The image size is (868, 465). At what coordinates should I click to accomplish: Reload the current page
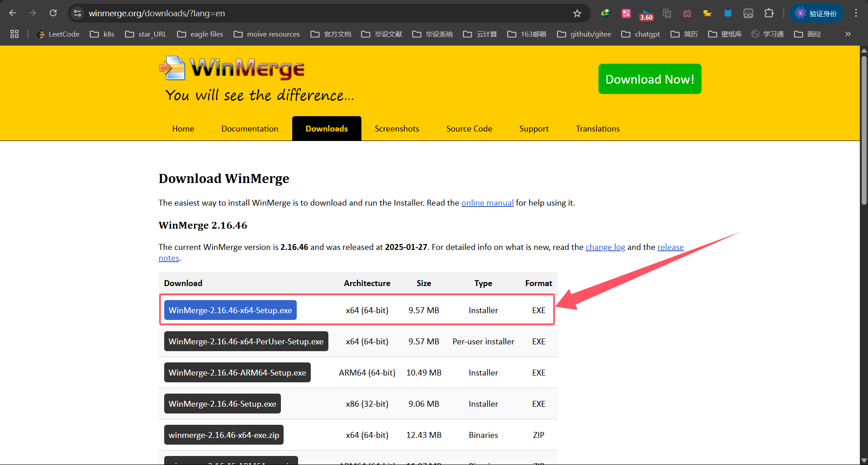[x=53, y=13]
